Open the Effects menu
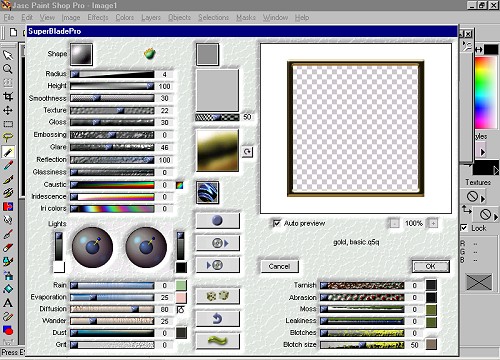The width and height of the screenshot is (500, 360). pyautogui.click(x=98, y=17)
